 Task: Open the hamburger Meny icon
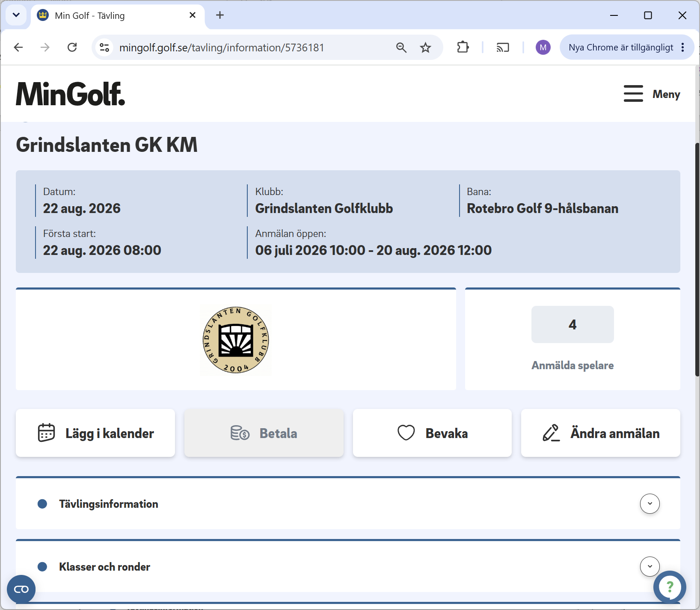[x=633, y=94]
